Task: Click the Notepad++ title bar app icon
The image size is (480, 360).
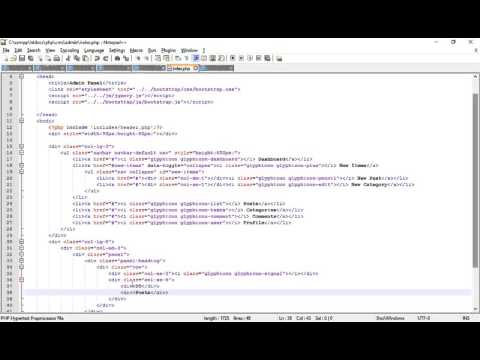Action: click(4, 42)
